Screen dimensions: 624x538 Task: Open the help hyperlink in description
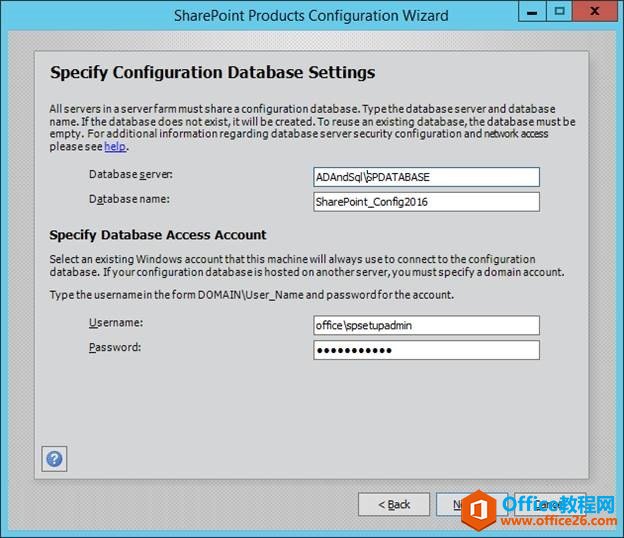(115, 146)
